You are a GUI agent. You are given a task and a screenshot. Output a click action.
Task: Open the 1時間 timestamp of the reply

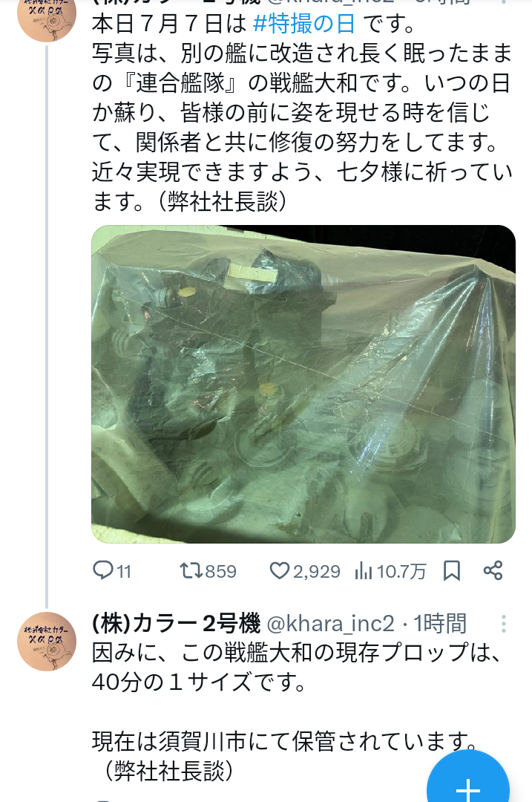click(440, 624)
